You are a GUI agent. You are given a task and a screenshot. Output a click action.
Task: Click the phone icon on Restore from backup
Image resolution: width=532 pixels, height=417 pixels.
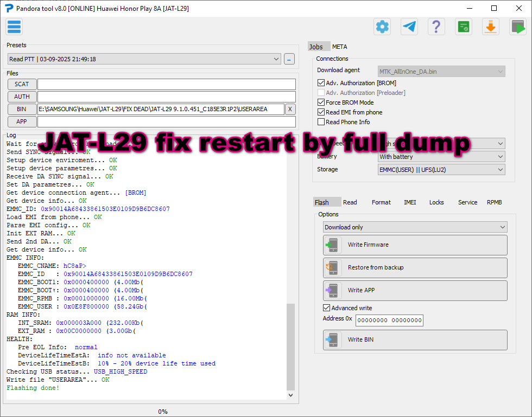(x=333, y=267)
